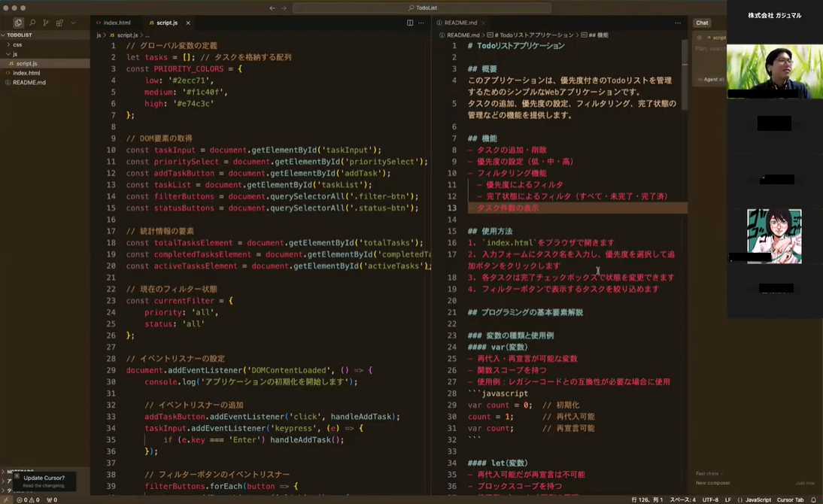Open the Search view icon
Screen dimensions: 823x504
32,23
